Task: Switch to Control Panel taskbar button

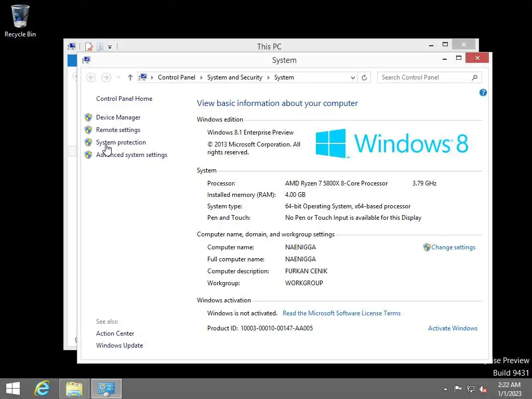Action: tap(106, 389)
